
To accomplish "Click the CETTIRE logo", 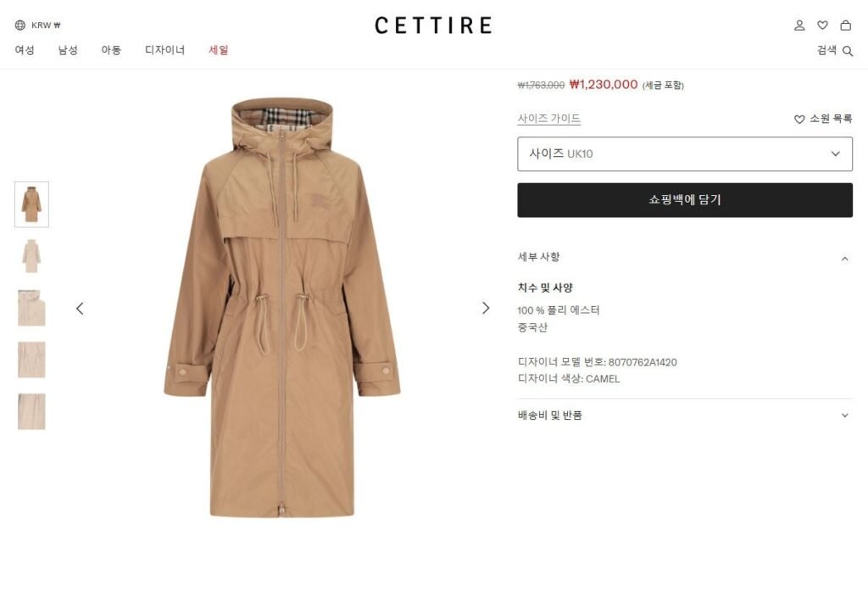I will click(433, 25).
